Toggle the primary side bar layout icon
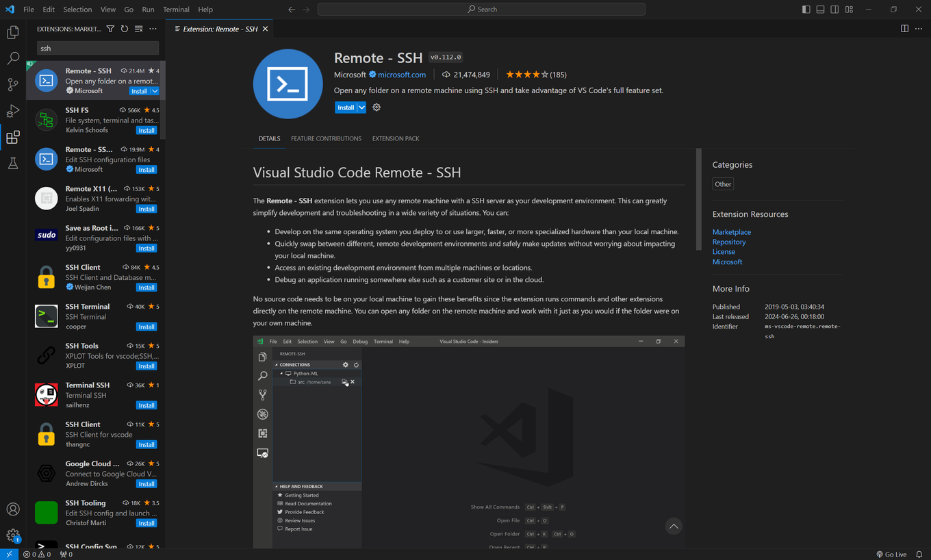 coord(806,10)
